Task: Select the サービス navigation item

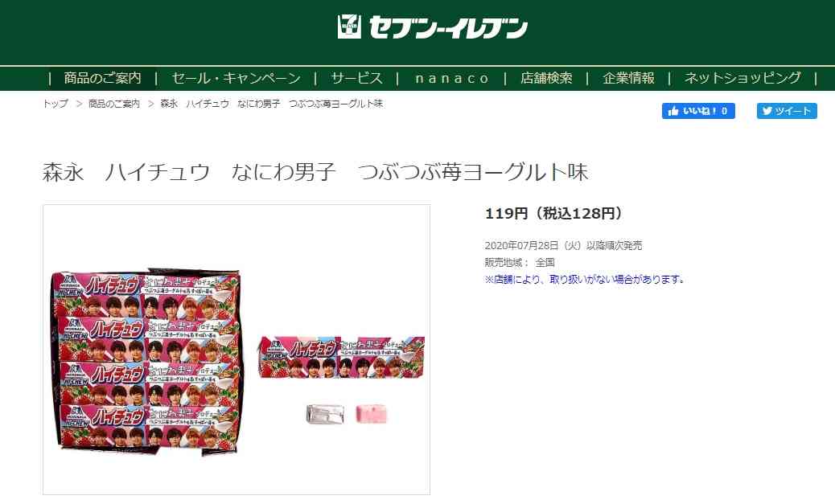Action: [x=356, y=78]
